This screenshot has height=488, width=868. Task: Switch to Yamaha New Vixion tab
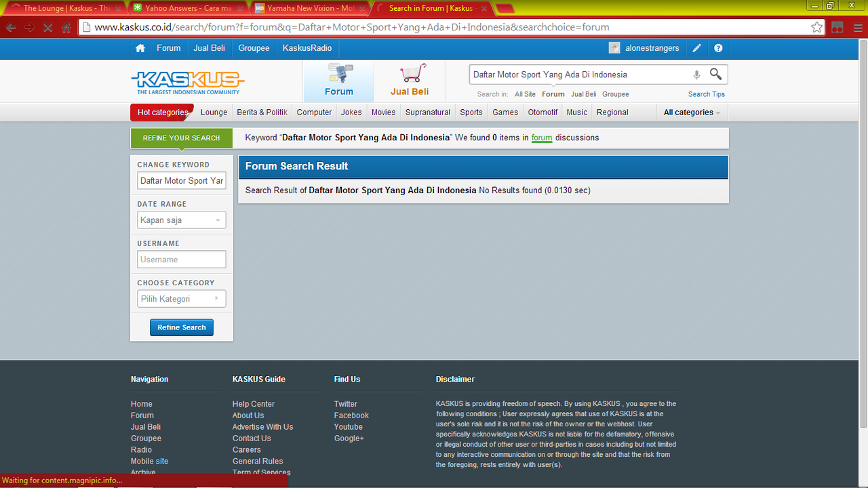(x=309, y=8)
